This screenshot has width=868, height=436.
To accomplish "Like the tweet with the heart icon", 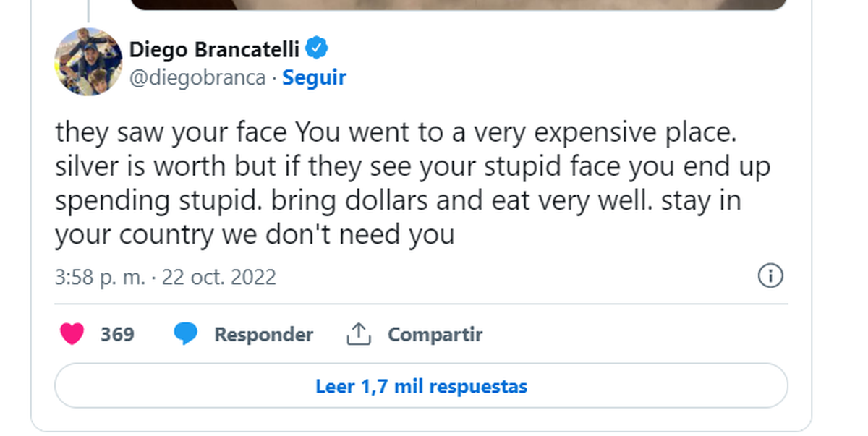I will point(72,334).
